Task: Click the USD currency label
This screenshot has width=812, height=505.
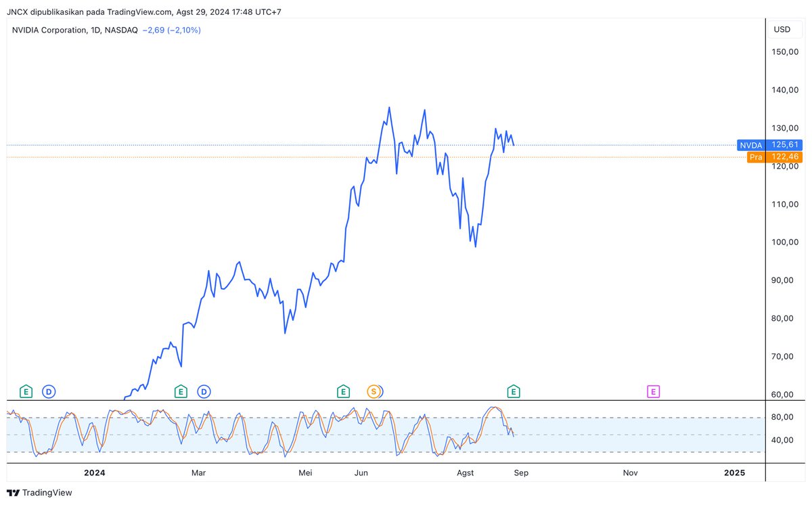Action: tap(782, 30)
